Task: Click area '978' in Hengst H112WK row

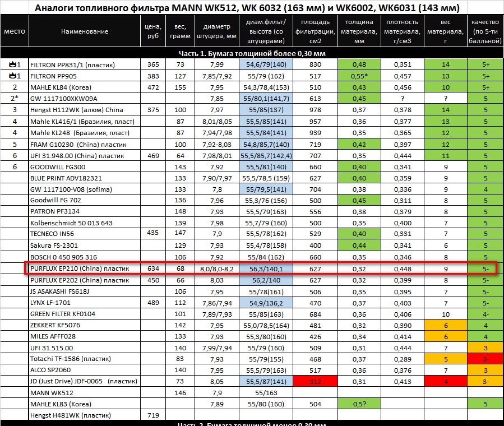Action: [x=315, y=110]
